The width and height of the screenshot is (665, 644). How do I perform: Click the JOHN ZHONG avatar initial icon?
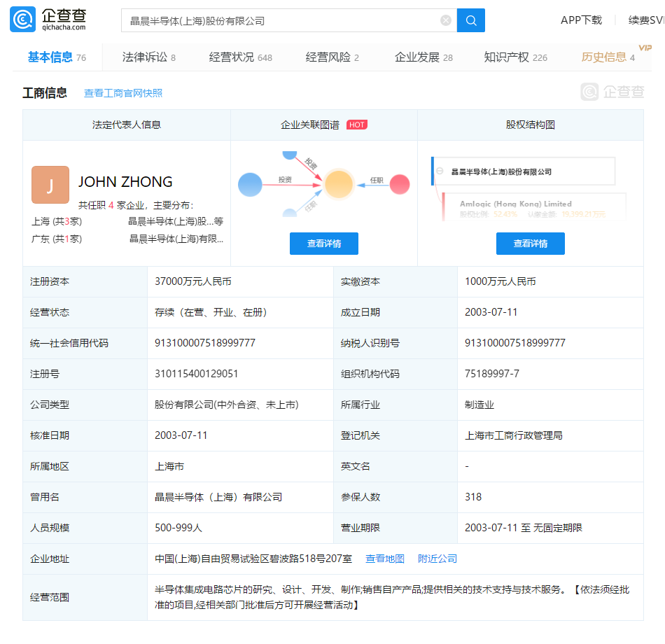50,184
